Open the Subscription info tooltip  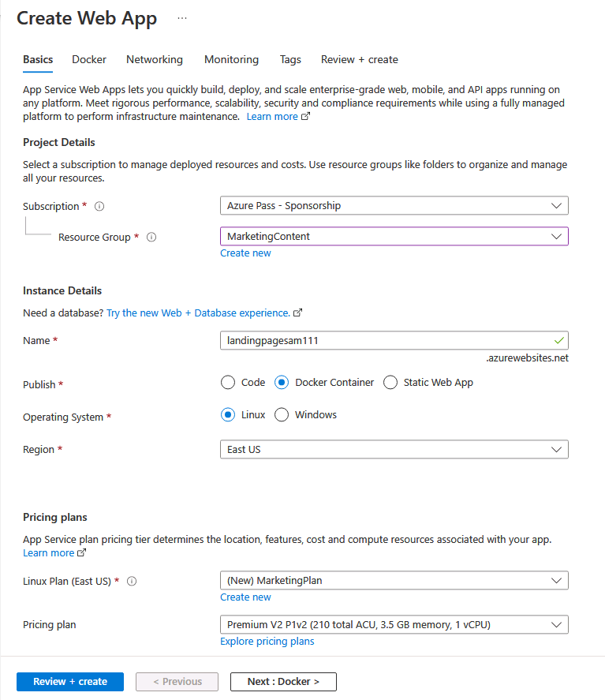pos(99,206)
